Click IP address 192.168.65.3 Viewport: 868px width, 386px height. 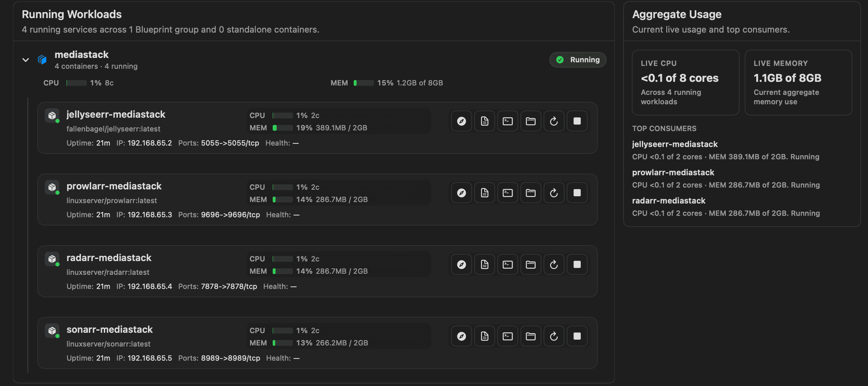[150, 215]
